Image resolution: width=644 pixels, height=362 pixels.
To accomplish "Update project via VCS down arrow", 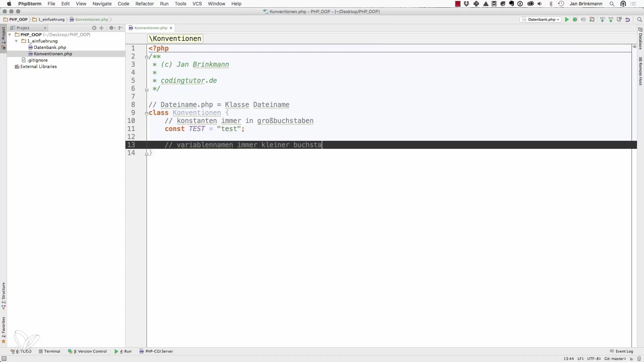I will (x=602, y=19).
